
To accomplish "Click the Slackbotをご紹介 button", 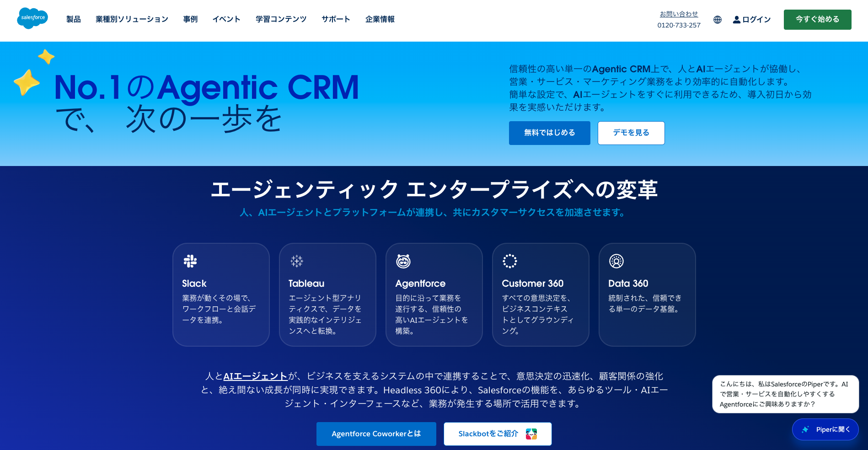I will (498, 434).
